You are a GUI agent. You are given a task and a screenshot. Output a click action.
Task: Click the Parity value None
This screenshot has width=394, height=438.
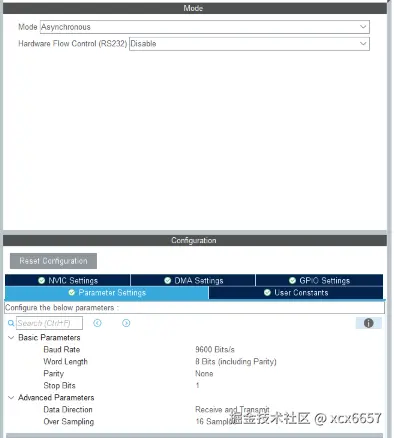point(204,374)
